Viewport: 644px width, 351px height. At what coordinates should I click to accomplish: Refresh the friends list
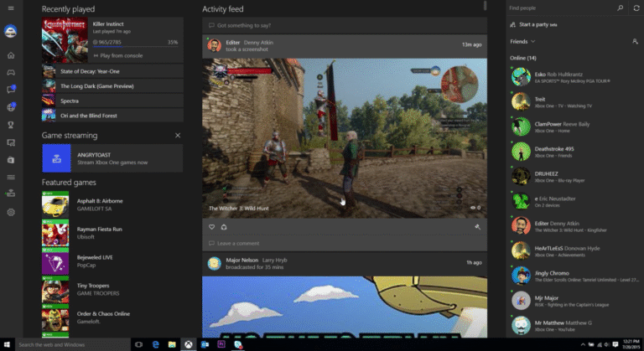636,8
